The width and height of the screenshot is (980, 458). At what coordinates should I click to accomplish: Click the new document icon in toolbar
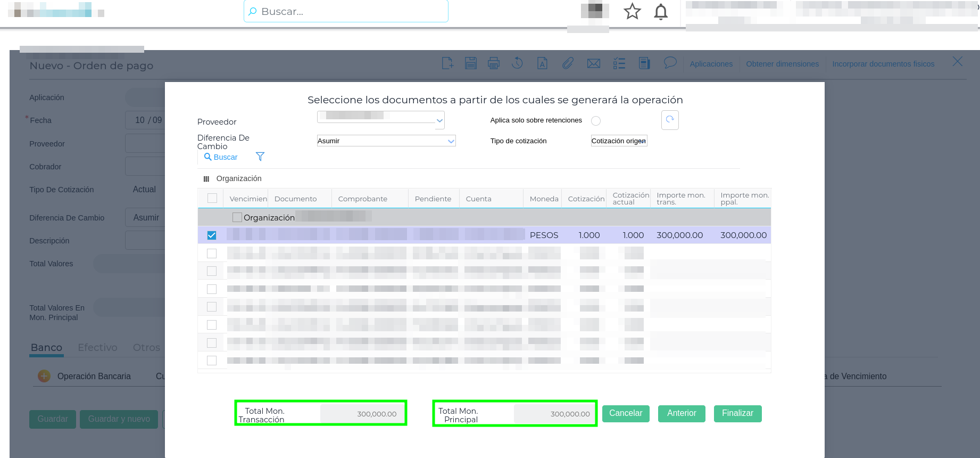(447, 63)
